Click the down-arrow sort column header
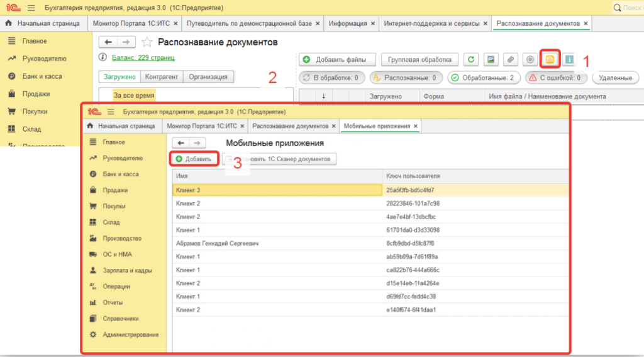This screenshot has height=357, width=644. pyautogui.click(x=324, y=96)
